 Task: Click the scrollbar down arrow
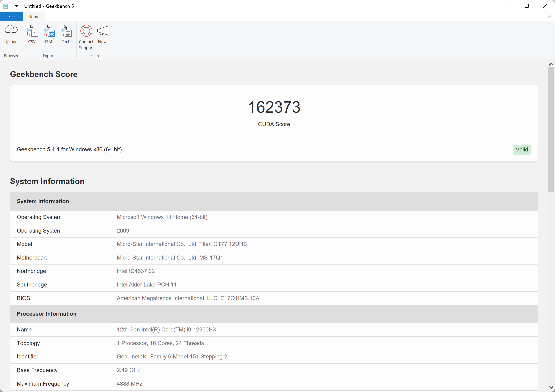(x=551, y=387)
